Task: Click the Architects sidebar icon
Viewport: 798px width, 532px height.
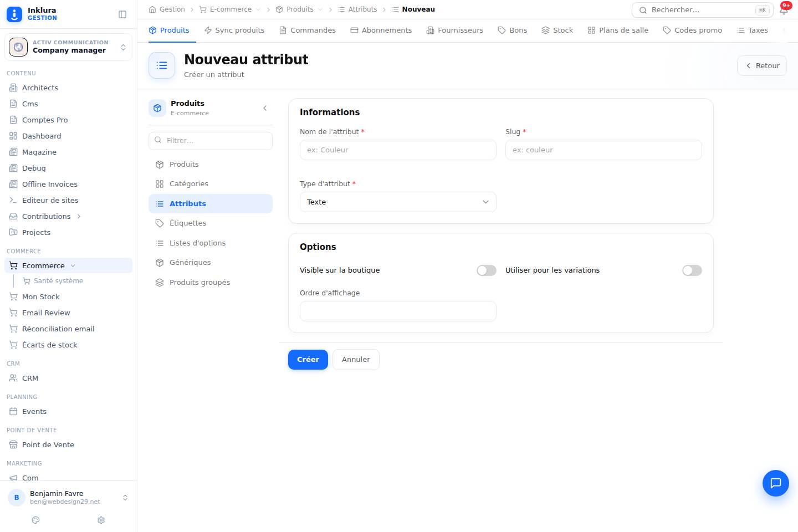Action: 13,88
